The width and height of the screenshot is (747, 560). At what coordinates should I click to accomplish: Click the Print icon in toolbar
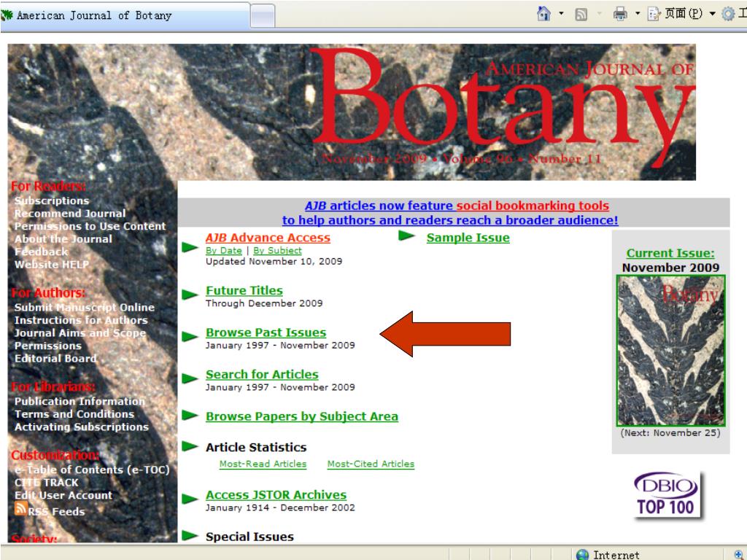point(620,14)
